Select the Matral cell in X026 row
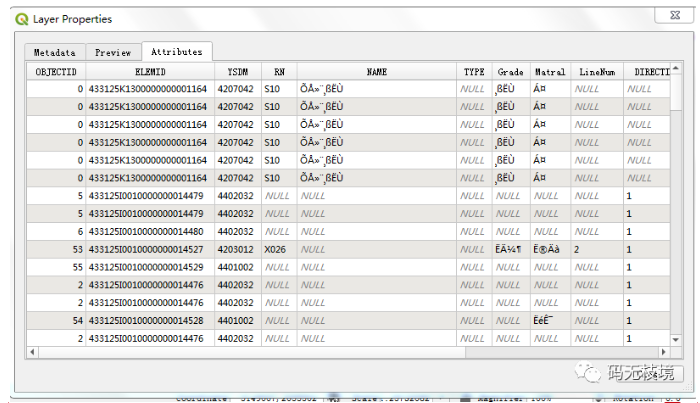 [550, 249]
